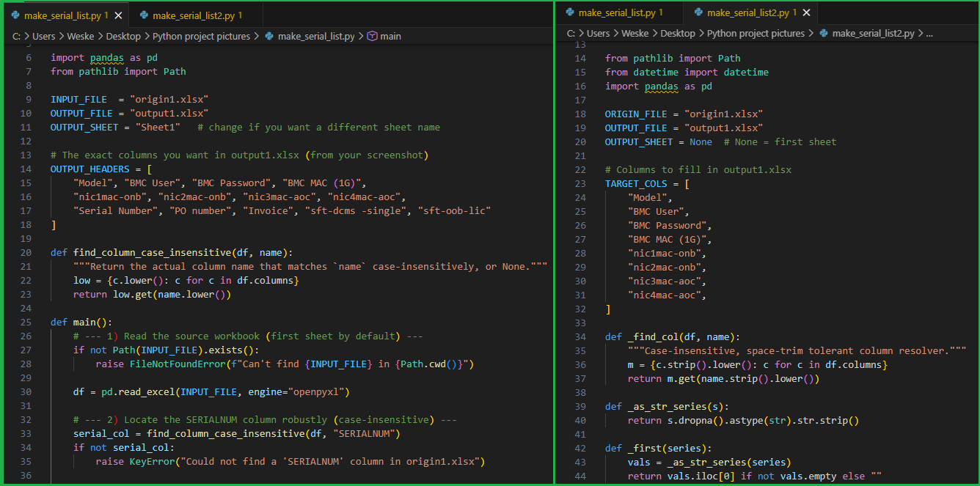The height and width of the screenshot is (486, 980).
Task: Expand 'Python project pictures' breadcrumb in left pane
Action: coord(201,36)
